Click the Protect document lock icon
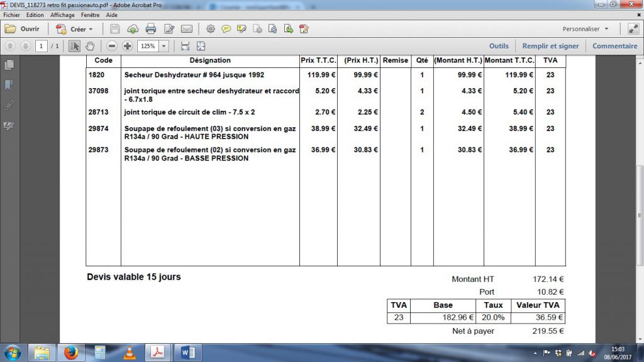The height and width of the screenshot is (362, 644). coord(273,29)
